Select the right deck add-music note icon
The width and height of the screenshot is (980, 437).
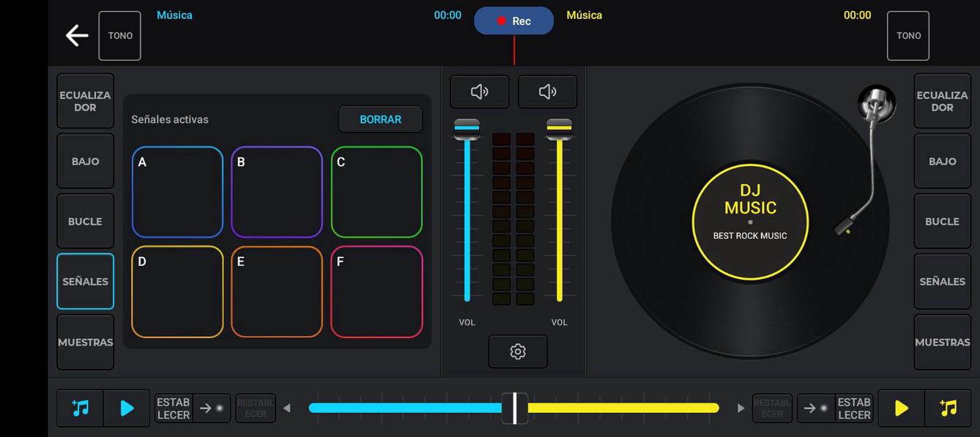coord(949,408)
